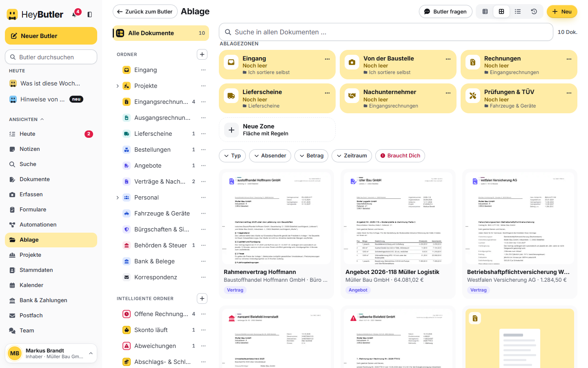The image size is (588, 368).
Task: Open the Betrag filter dropdown
Action: tap(311, 156)
